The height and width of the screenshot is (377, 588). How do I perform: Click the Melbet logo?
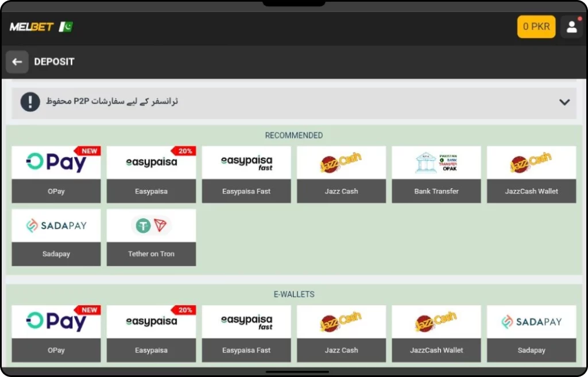tap(32, 27)
